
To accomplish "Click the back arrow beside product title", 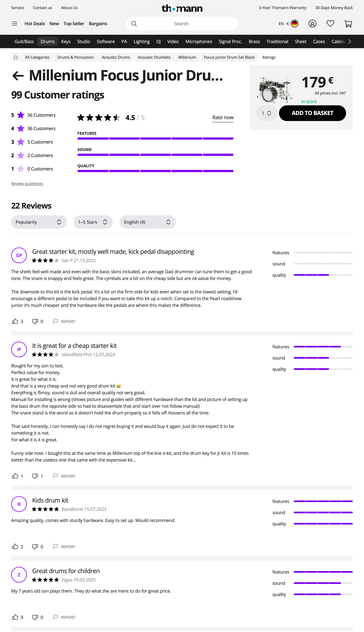I will [18, 75].
